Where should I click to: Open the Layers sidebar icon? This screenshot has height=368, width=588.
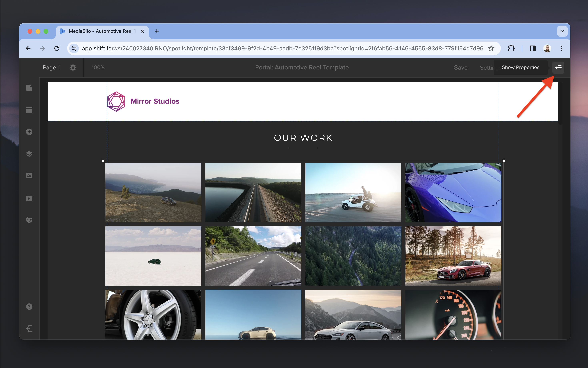tap(29, 154)
